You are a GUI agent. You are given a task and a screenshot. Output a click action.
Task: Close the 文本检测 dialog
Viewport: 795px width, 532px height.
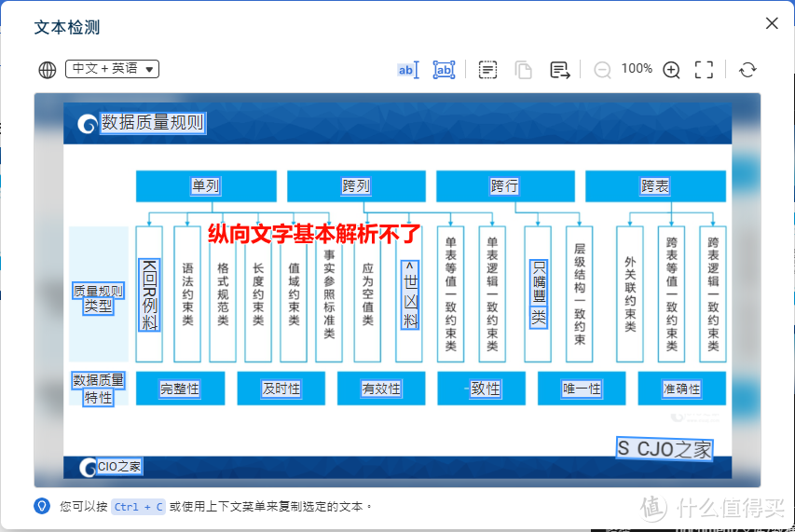click(x=772, y=23)
